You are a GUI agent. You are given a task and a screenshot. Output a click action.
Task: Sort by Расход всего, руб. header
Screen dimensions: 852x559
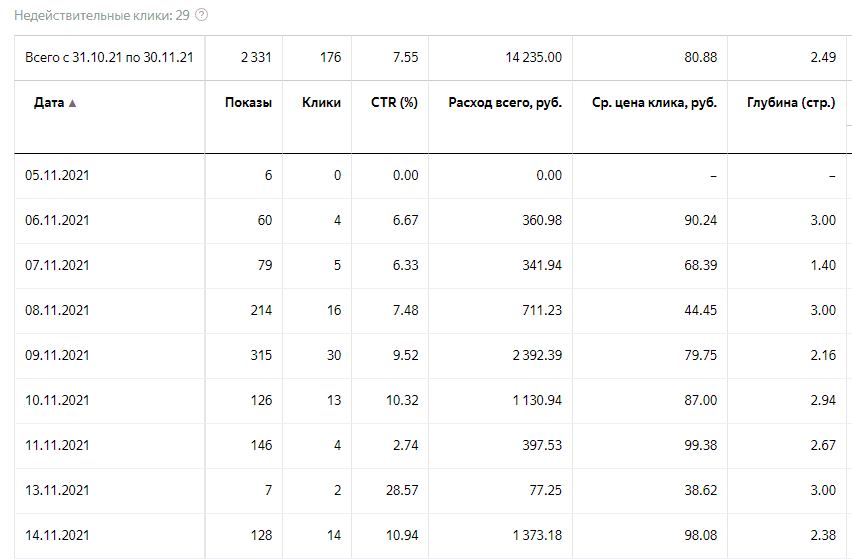coord(505,103)
